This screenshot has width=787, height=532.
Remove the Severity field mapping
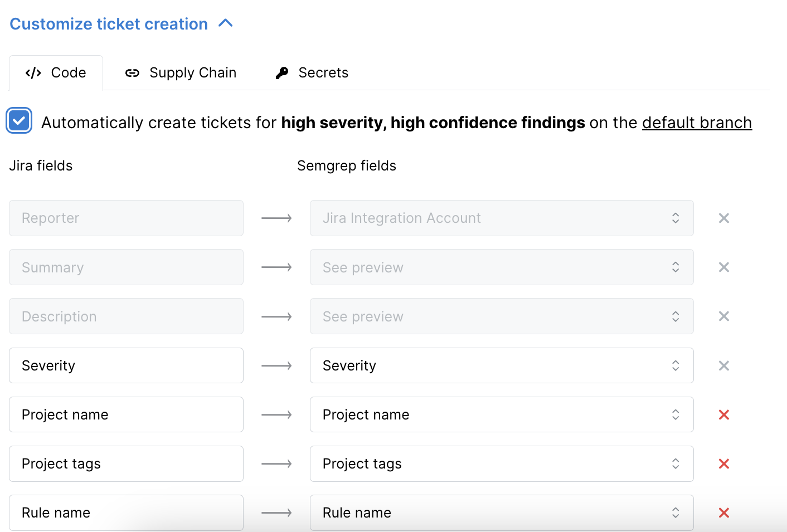(x=723, y=365)
